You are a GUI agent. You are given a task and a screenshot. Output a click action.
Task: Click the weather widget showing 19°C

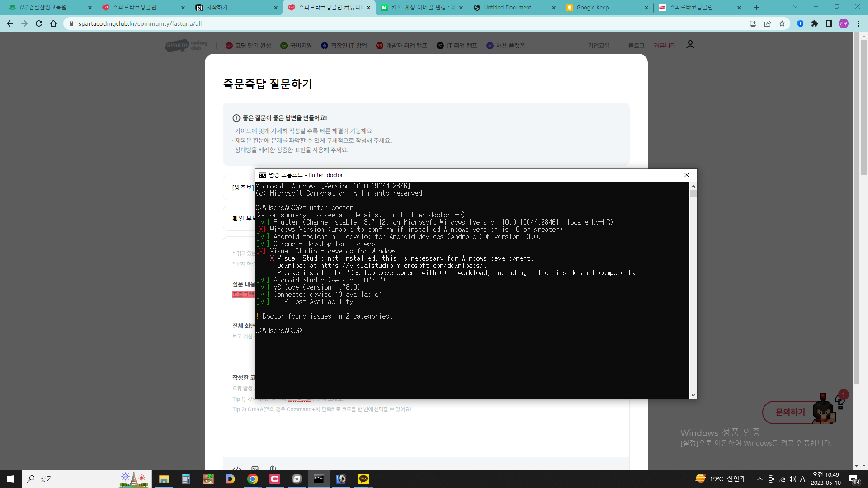[721, 479]
